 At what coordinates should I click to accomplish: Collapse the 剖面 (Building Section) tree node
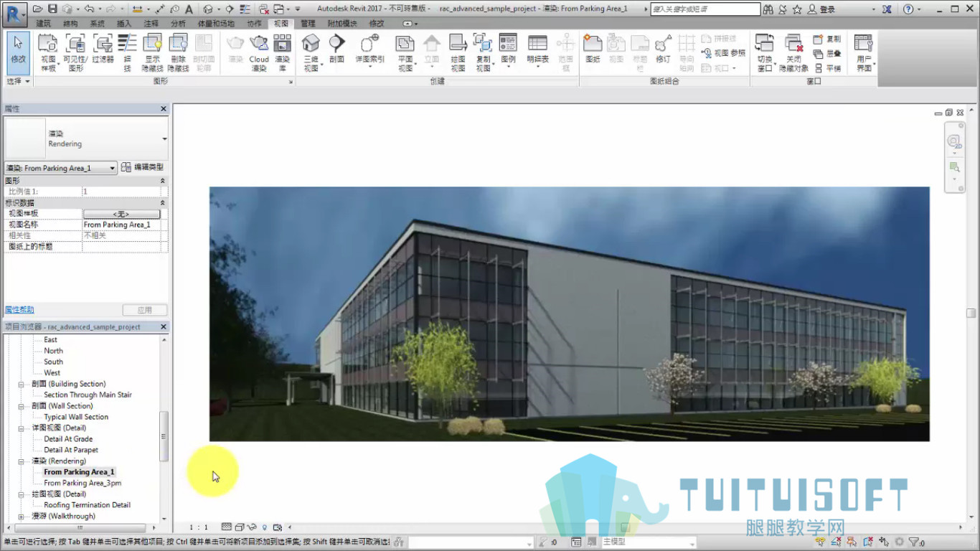[x=22, y=384]
